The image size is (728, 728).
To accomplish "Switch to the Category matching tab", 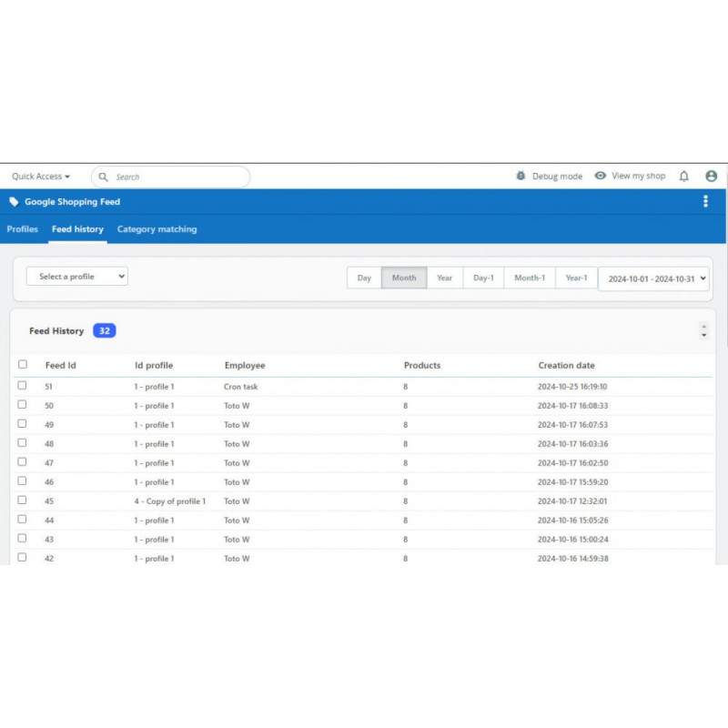I will (157, 229).
